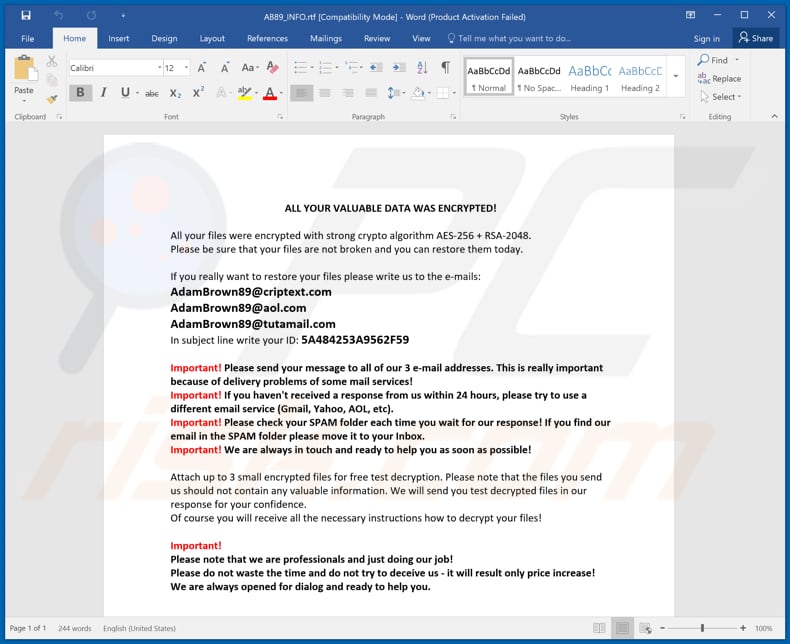Toggle Print Layout view in status bar
This screenshot has width=790, height=644.
tap(622, 628)
